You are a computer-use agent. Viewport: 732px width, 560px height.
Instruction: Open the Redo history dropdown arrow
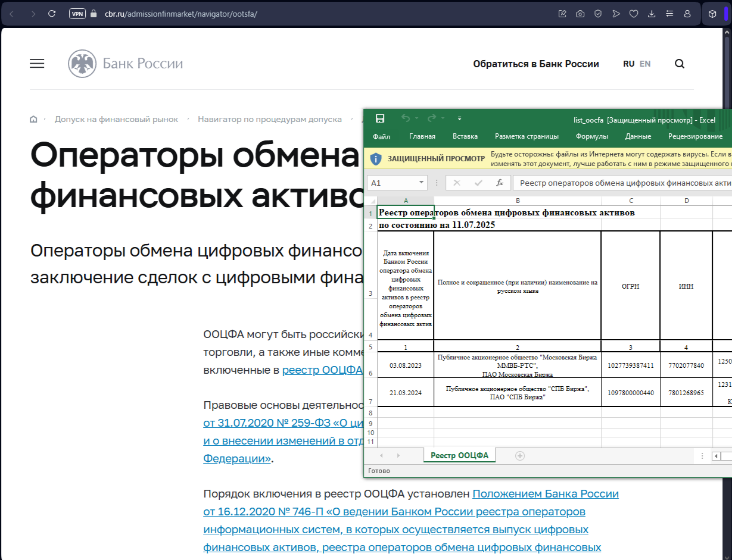[x=443, y=118]
